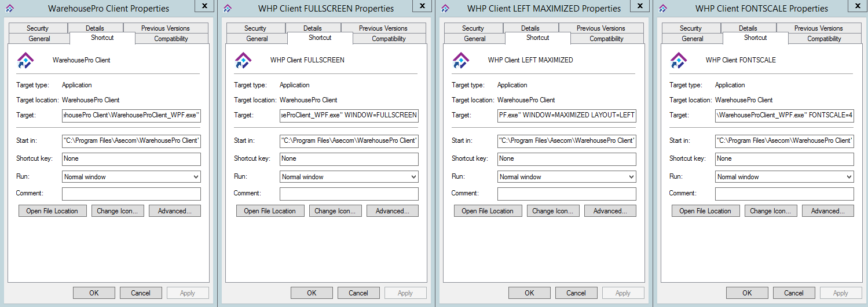This screenshot has height=307, width=868.
Task: Click title bar icon of FULLSCREEN Properties window
Action: coord(227,9)
